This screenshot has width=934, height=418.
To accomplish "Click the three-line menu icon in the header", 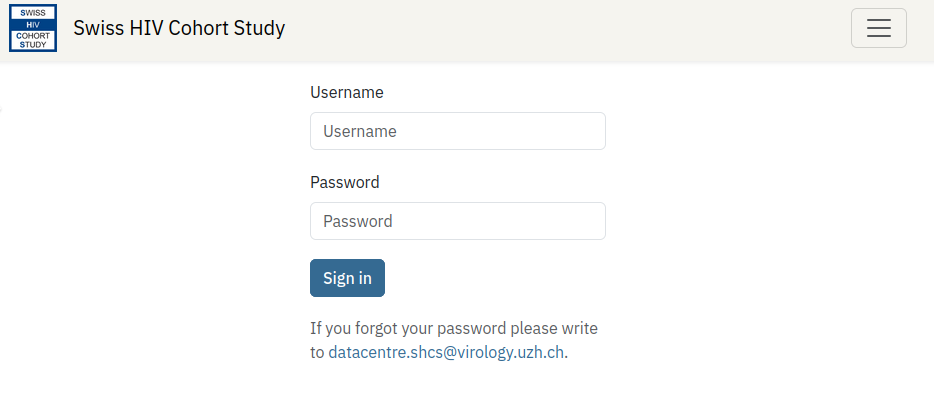I will [x=878, y=28].
